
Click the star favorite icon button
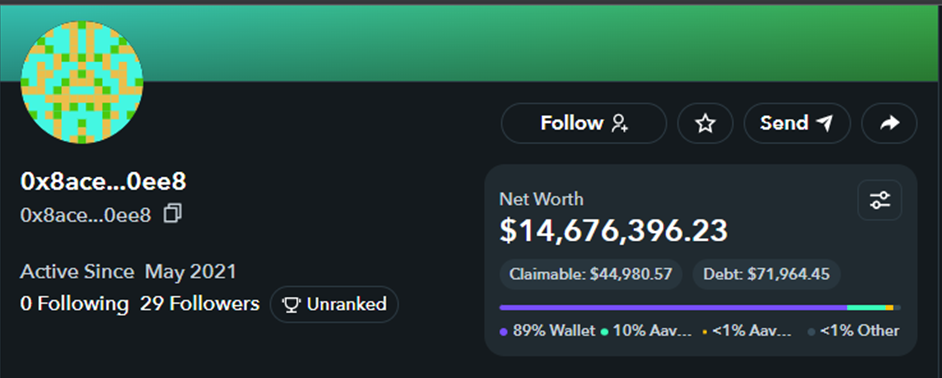705,123
